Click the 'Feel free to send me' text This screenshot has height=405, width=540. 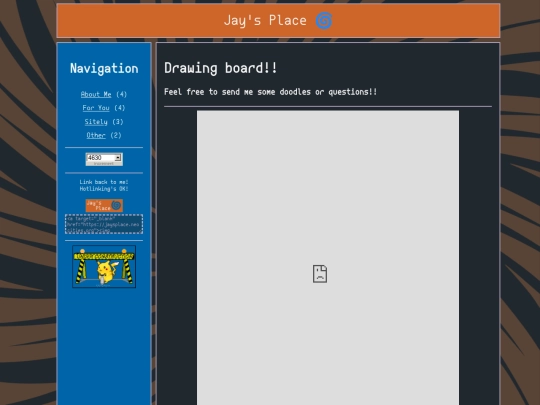point(208,92)
